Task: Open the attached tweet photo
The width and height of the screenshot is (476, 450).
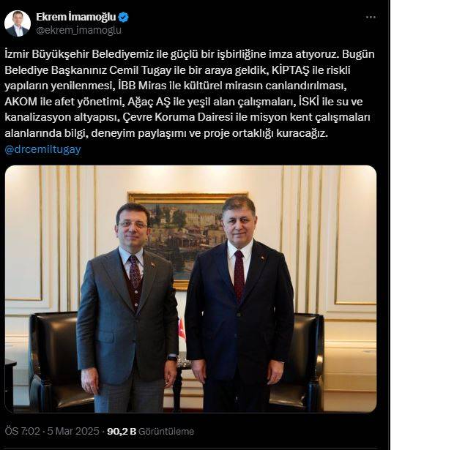Action: 190,288
